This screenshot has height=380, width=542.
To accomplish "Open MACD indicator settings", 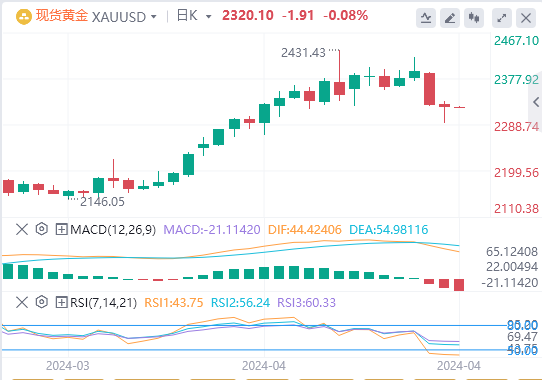I will click(x=41, y=229).
